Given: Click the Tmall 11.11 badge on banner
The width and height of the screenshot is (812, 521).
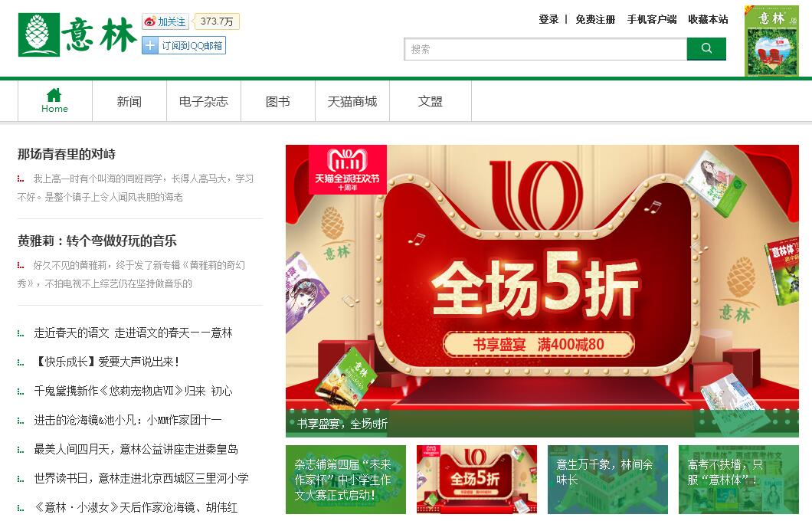Looking at the screenshot, I should (348, 169).
